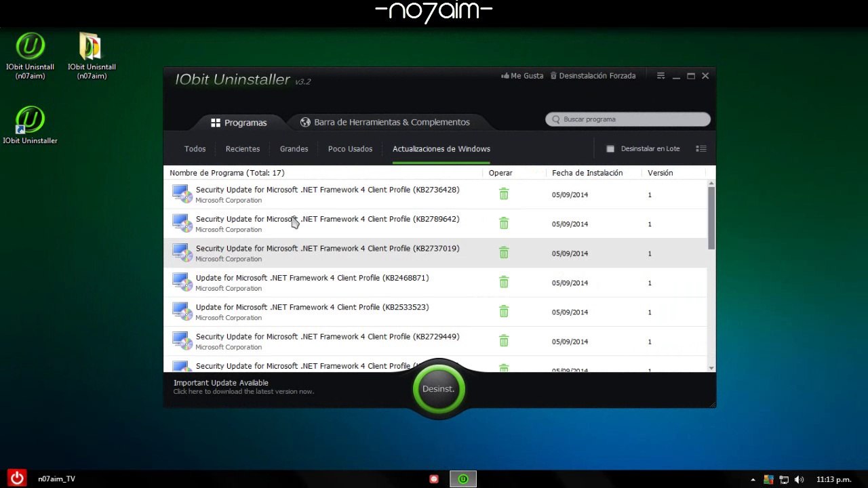Select the Update KB2533523 row text
The image size is (868, 488).
click(x=313, y=307)
